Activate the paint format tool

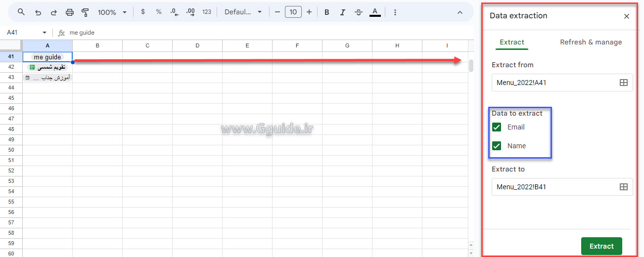[85, 12]
